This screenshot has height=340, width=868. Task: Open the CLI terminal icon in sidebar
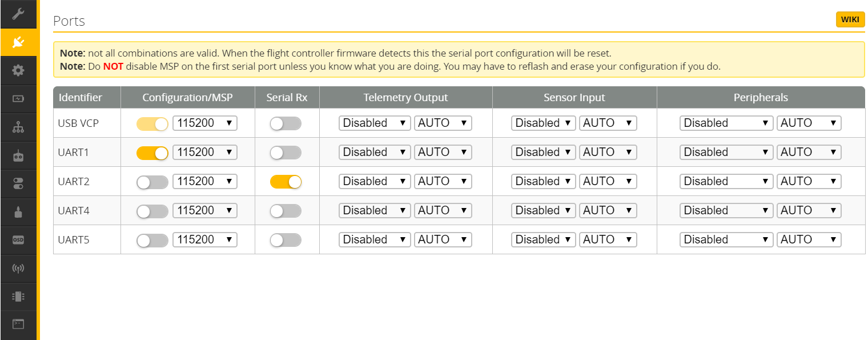(x=18, y=325)
